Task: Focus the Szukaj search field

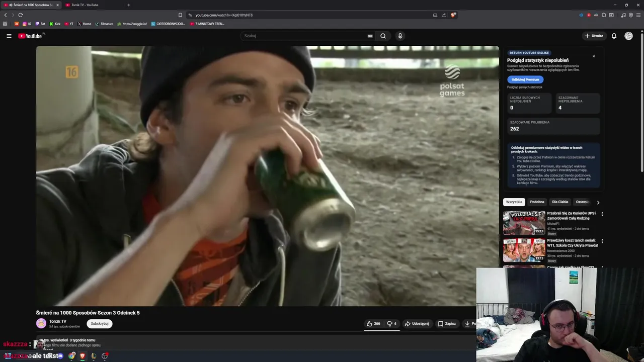Action: 304,36
